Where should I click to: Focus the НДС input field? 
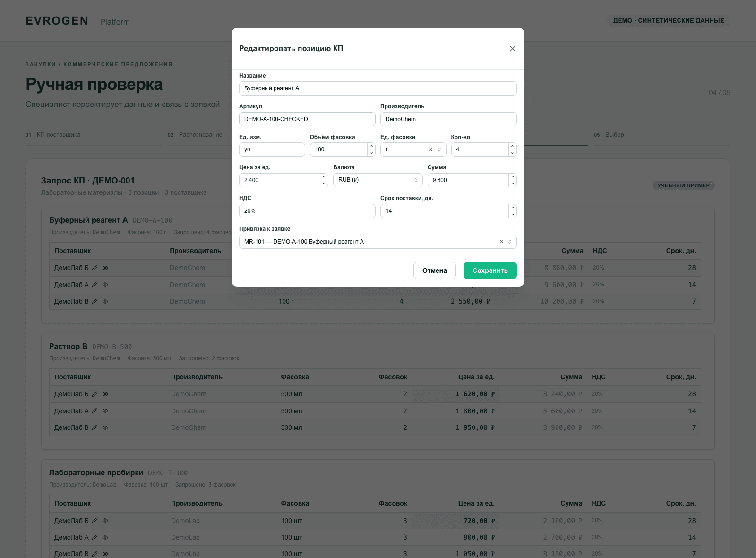coord(307,211)
